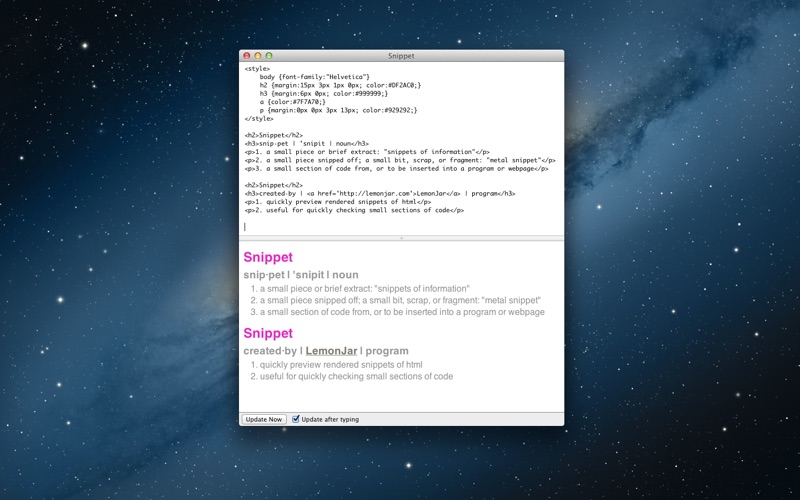Image resolution: width=800 pixels, height=500 pixels.
Task: Click code line with metal snippet
Action: click(x=400, y=160)
